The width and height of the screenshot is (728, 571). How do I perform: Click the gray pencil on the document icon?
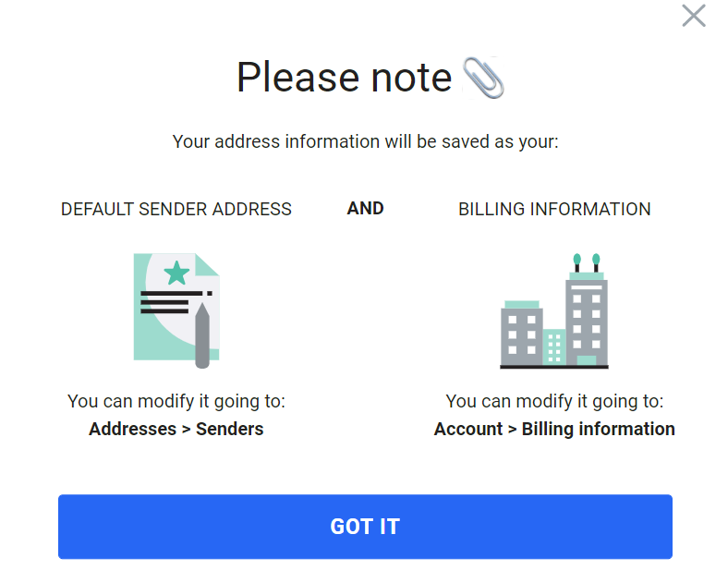(202, 335)
